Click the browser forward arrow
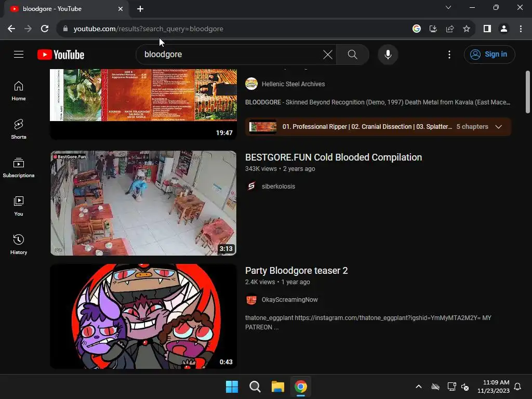The image size is (532, 399). pyautogui.click(x=28, y=29)
